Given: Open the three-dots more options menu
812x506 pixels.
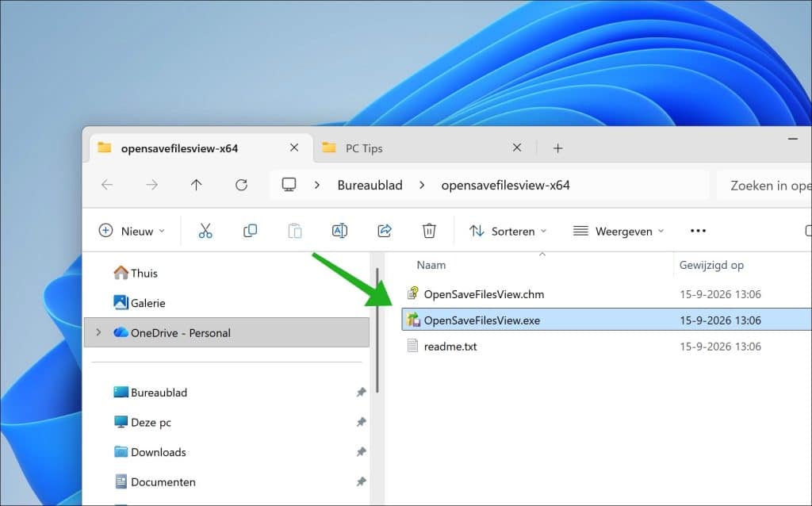Looking at the screenshot, I should click(x=698, y=231).
